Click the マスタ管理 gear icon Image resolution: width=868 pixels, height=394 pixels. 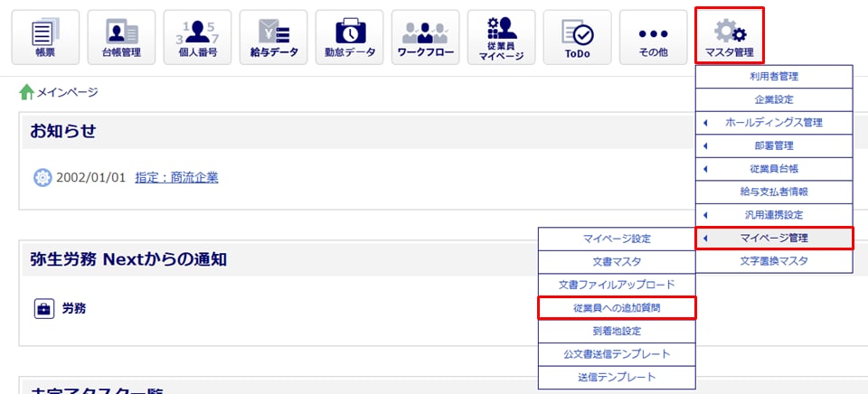point(729,37)
